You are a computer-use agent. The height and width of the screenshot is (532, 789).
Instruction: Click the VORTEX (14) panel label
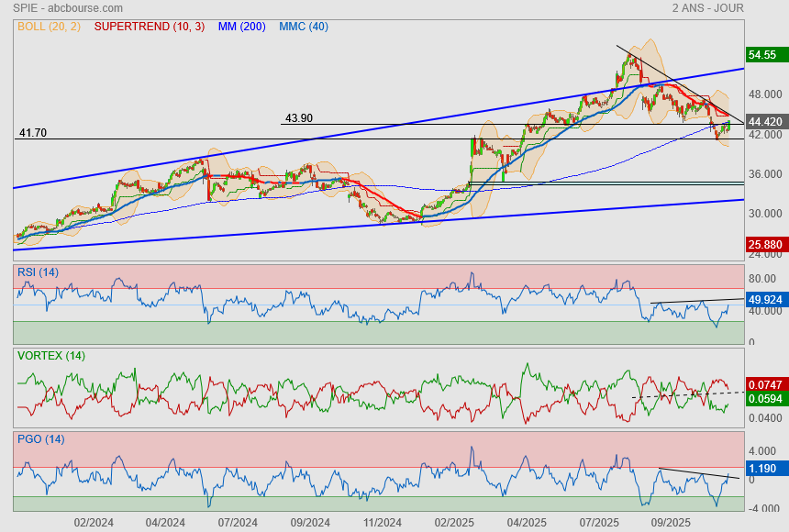pos(50,355)
